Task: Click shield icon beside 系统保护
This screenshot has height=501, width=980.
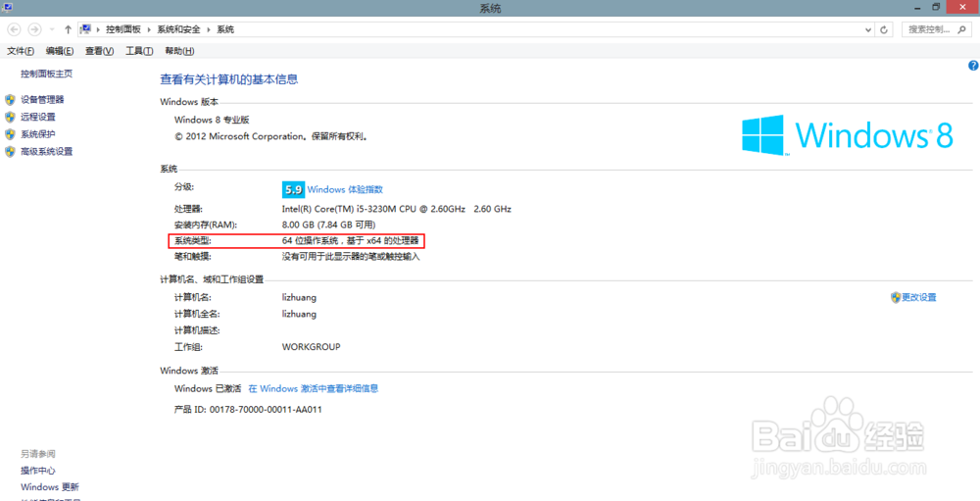Action: pos(10,134)
